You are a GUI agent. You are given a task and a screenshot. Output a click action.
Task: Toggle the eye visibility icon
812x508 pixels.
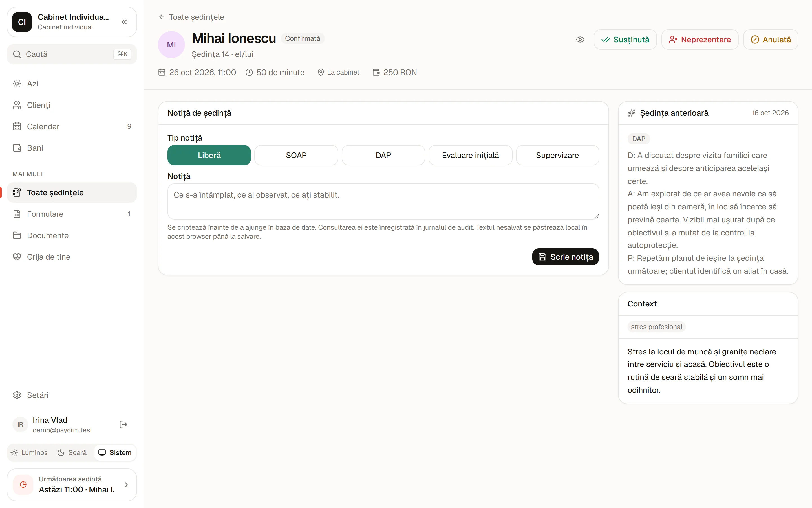580,40
